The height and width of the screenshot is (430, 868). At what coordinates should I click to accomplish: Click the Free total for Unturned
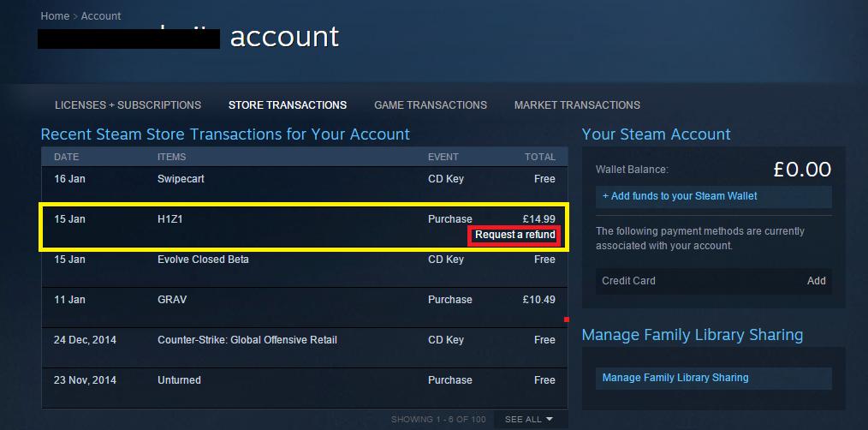[x=544, y=380]
